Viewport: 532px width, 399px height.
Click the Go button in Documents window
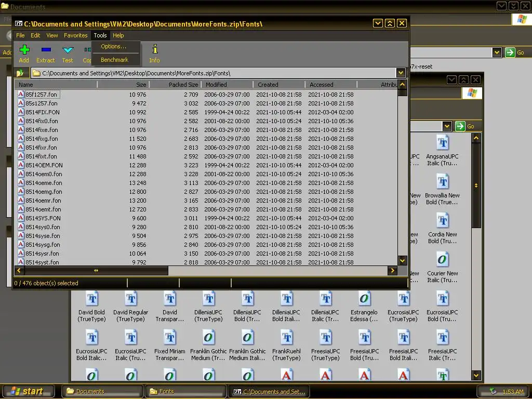click(x=515, y=52)
